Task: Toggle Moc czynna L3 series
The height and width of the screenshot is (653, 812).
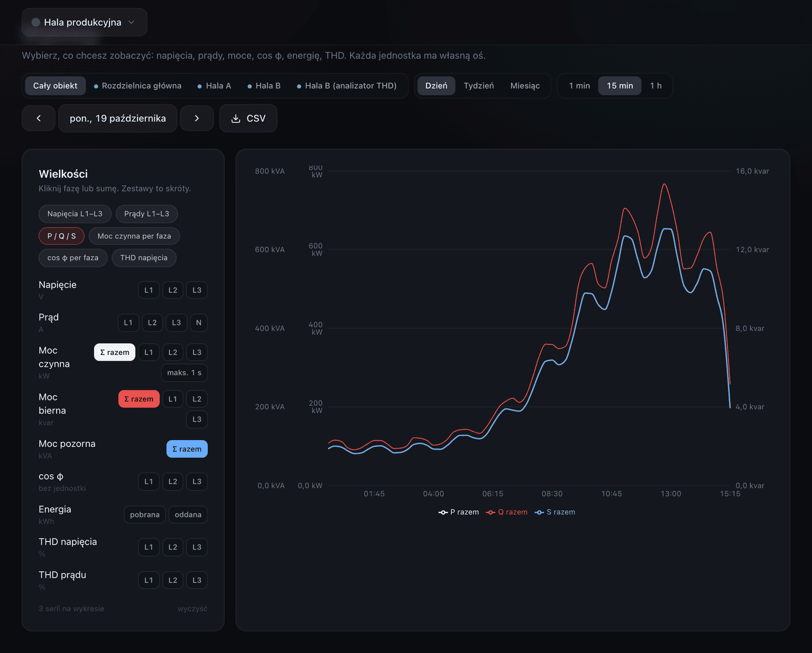Action: pos(197,352)
